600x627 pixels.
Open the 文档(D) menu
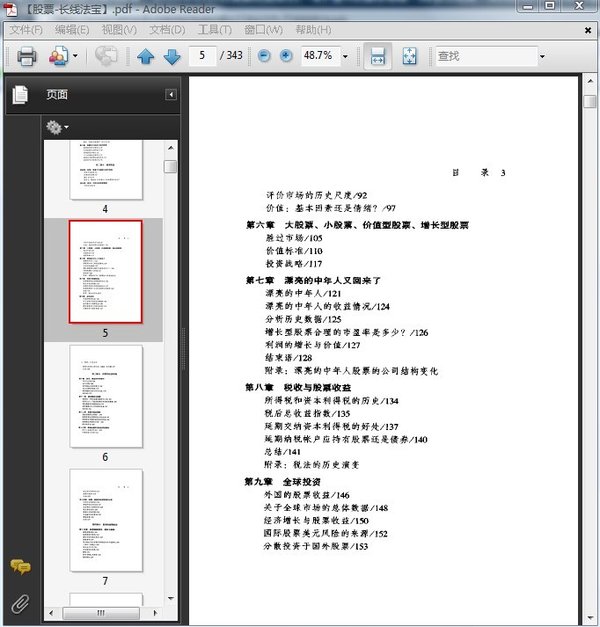[x=167, y=30]
